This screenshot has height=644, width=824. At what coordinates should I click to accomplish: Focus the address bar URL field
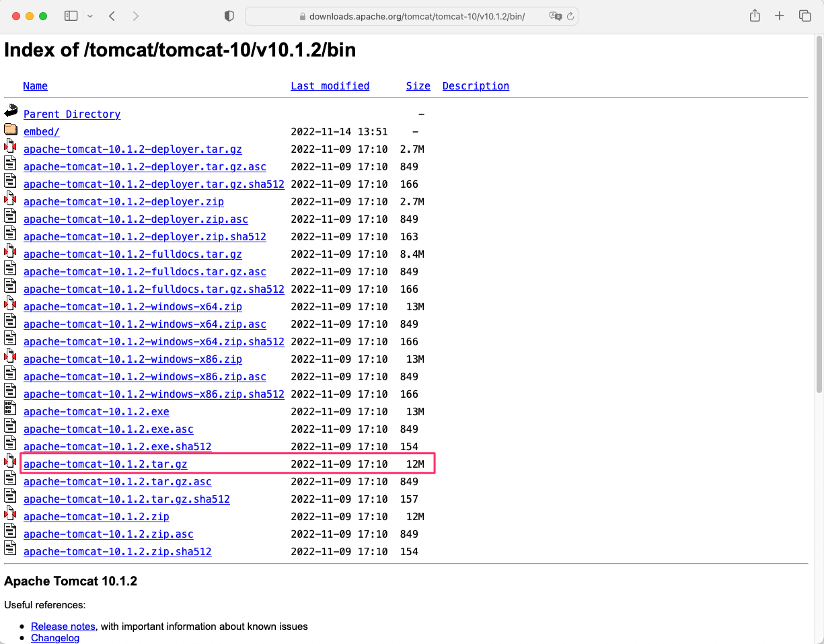pos(412,16)
